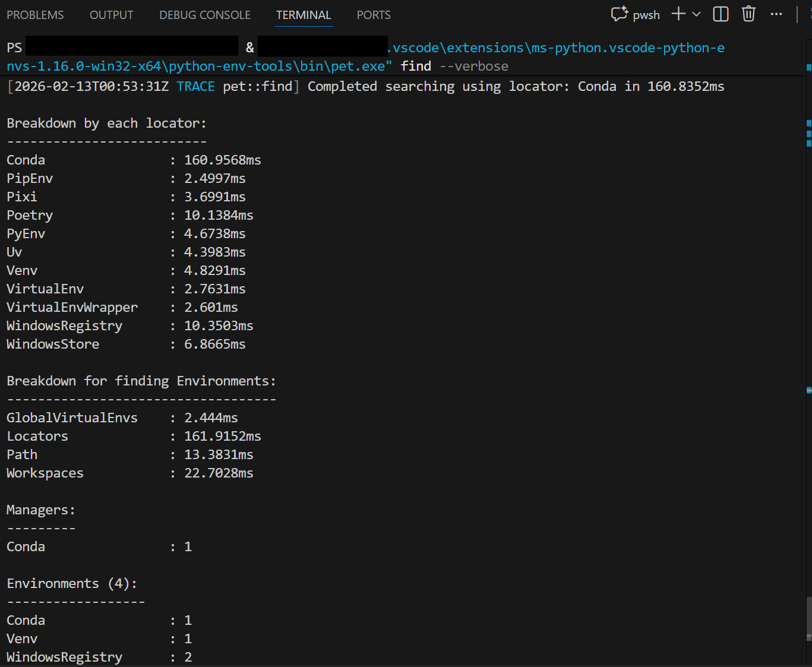Open the more terminal actions ellipsis
The image size is (812, 667).
[x=776, y=14]
